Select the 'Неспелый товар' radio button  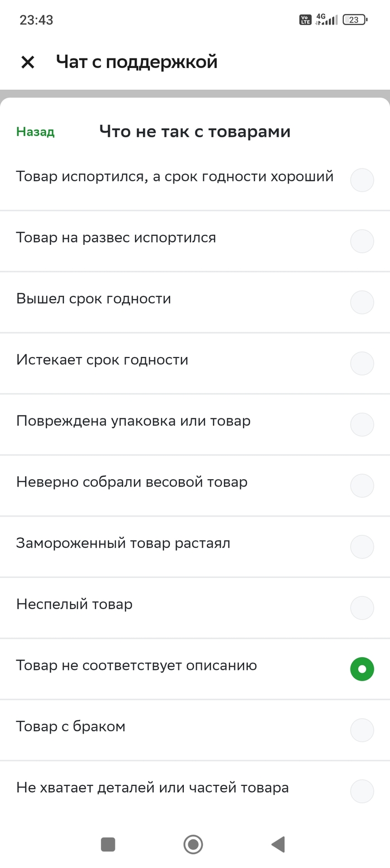click(362, 607)
